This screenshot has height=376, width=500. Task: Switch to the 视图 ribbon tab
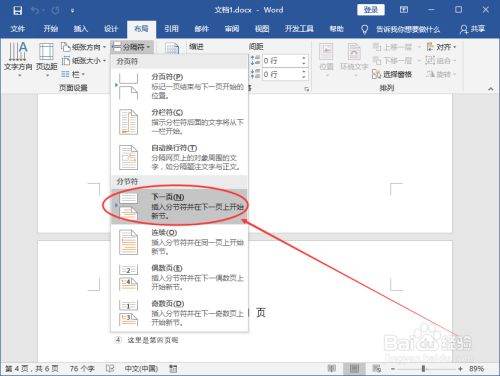[262, 29]
